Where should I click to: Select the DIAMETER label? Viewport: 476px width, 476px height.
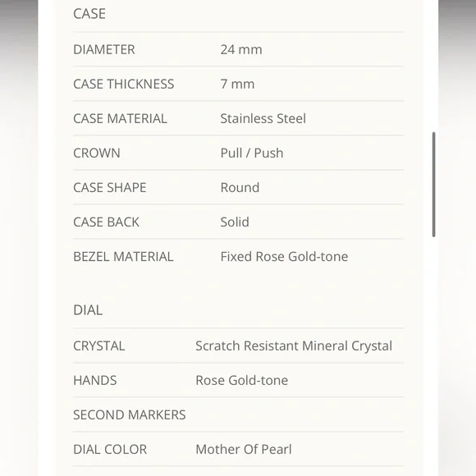pyautogui.click(x=104, y=49)
